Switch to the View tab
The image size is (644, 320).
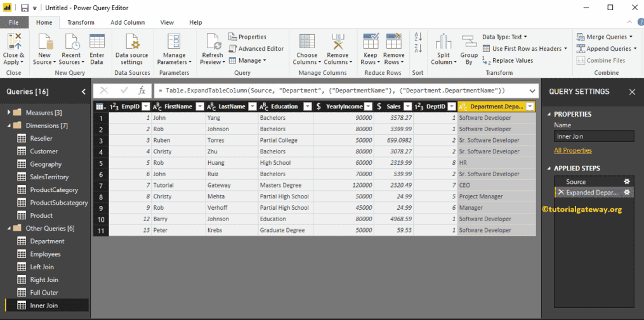167,23
